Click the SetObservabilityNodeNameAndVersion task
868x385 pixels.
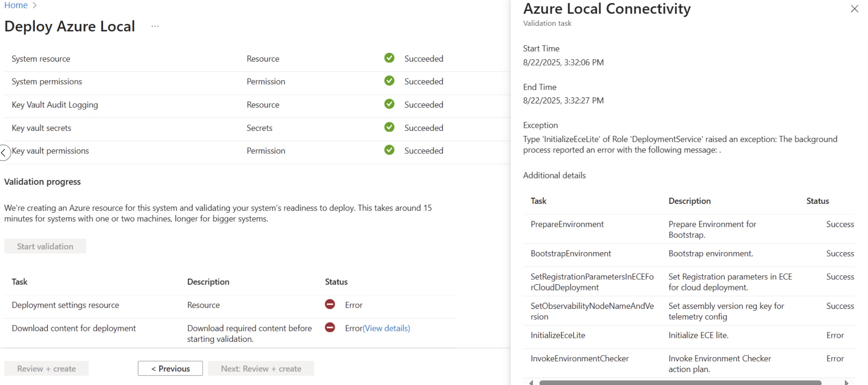[x=592, y=311]
